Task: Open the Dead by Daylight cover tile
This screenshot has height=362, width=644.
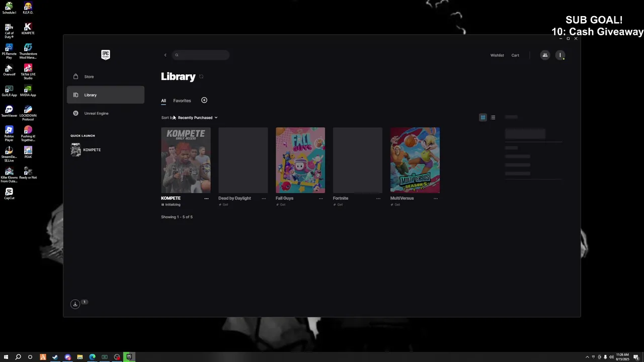Action: click(243, 160)
